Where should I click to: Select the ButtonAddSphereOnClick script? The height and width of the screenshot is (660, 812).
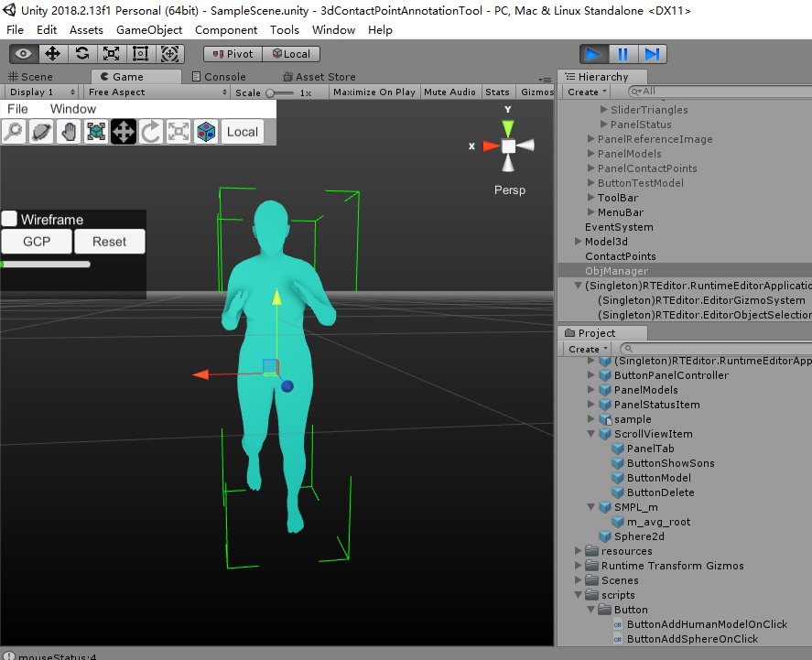(692, 639)
